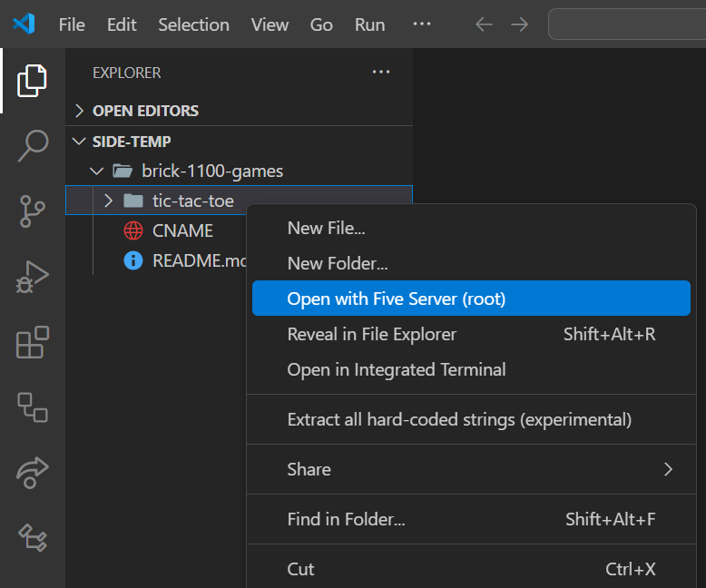Open the Edit menu
706x588 pixels.
click(x=122, y=24)
